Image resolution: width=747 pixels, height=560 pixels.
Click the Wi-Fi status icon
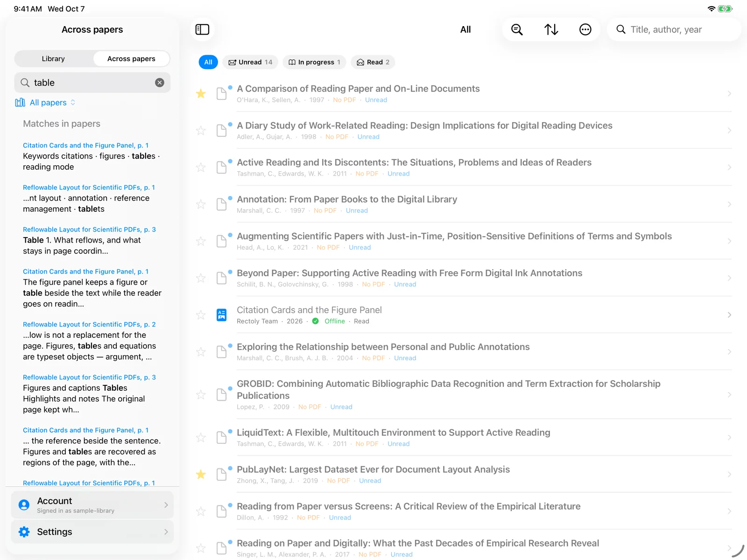[x=711, y=9]
